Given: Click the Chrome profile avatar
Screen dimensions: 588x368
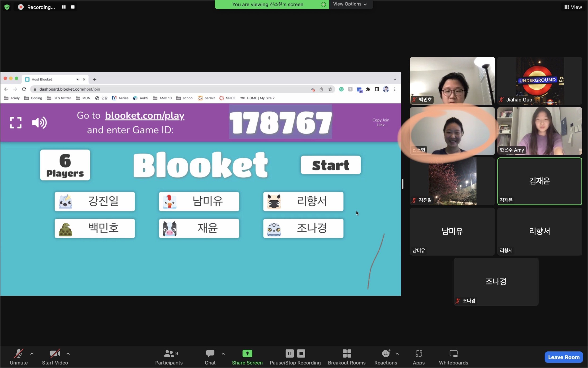Looking at the screenshot, I should [x=386, y=89].
